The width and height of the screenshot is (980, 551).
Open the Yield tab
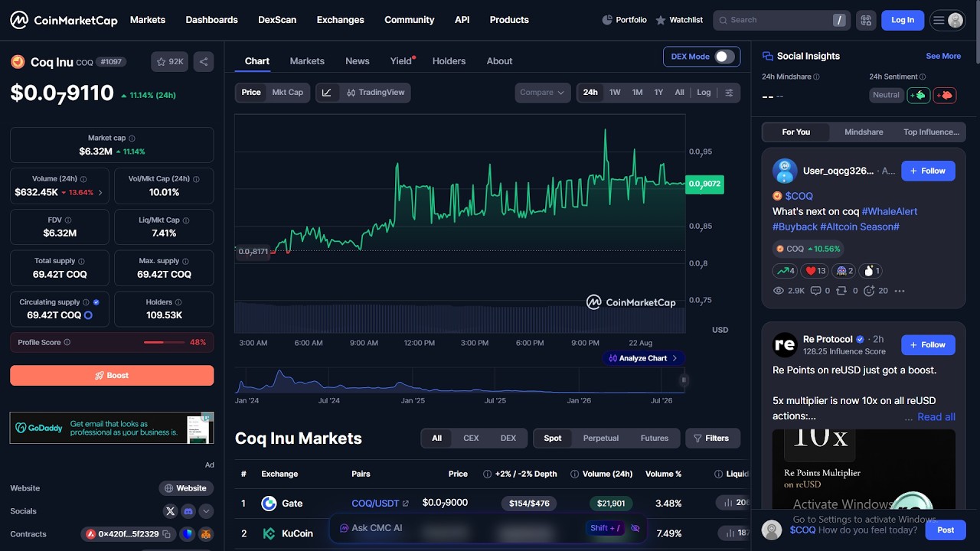pyautogui.click(x=401, y=61)
